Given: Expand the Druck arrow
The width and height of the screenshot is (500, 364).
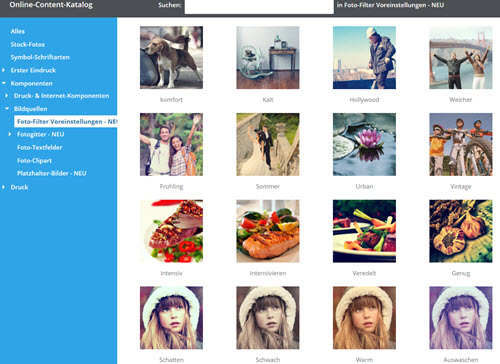Looking at the screenshot, I should [x=4, y=187].
